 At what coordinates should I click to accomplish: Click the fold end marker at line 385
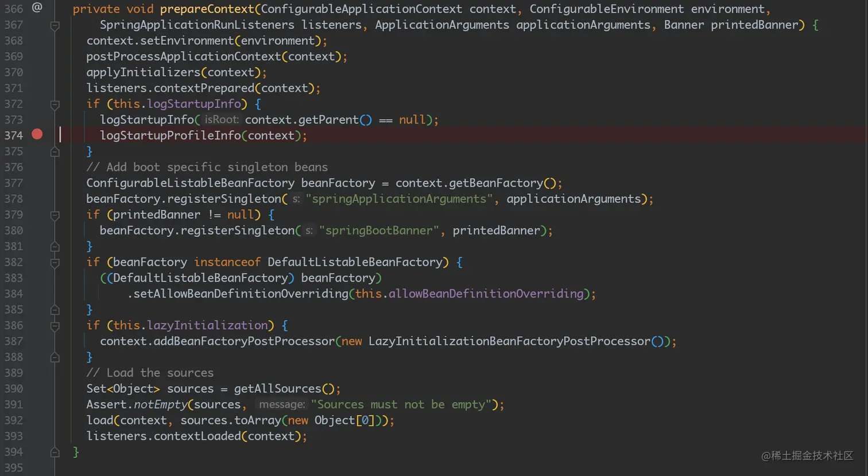(55, 310)
